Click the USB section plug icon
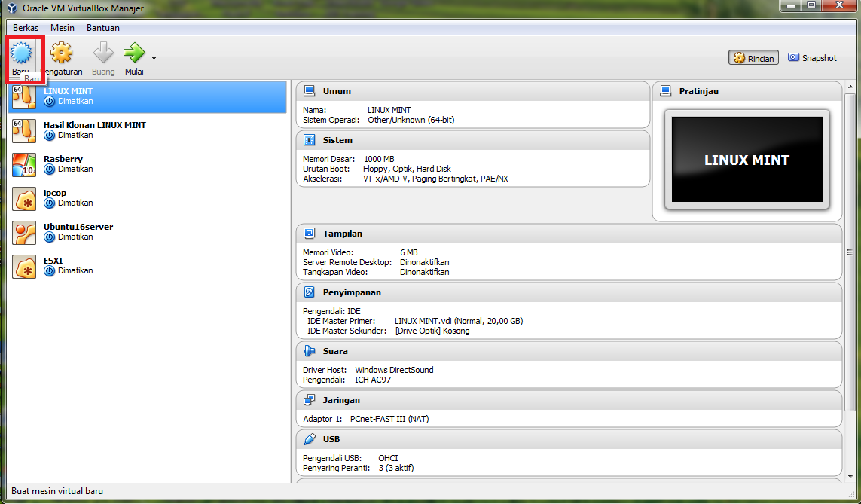The image size is (861, 504). pos(309,439)
